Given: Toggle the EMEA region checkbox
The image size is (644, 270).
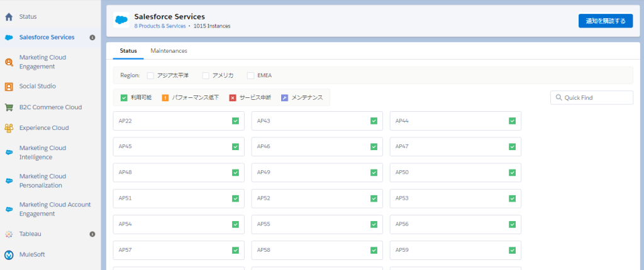Looking at the screenshot, I should tap(251, 75).
